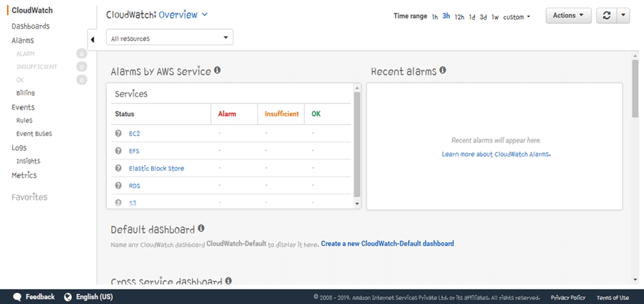
Task: Open the Overview view selector chevron
Action: tap(205, 15)
